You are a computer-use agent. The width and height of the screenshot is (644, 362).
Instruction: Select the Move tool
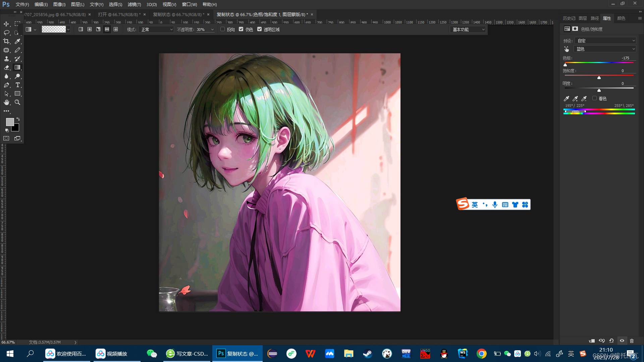(6, 24)
